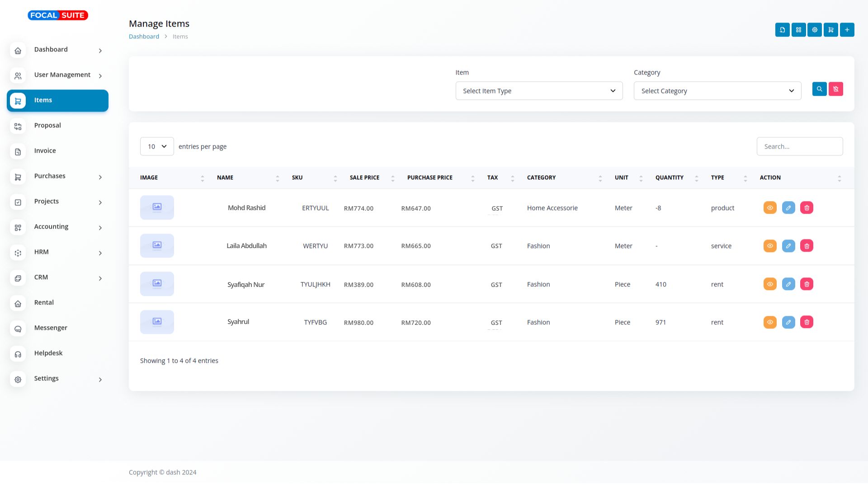The width and height of the screenshot is (868, 488).
Task: Switch to grid view icon
Action: coord(798,30)
